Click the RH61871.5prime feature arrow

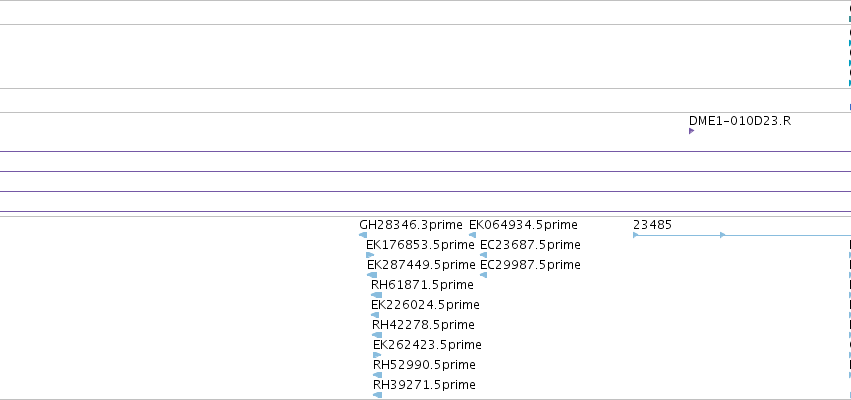point(376,295)
